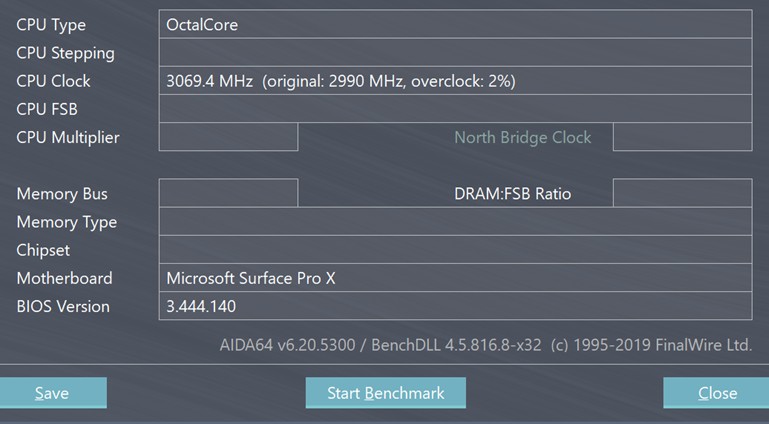
Task: Click the empty Chipset field
Action: click(x=455, y=249)
